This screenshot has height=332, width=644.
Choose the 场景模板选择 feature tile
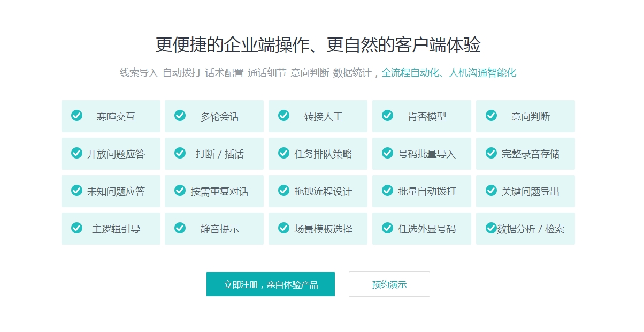318,229
